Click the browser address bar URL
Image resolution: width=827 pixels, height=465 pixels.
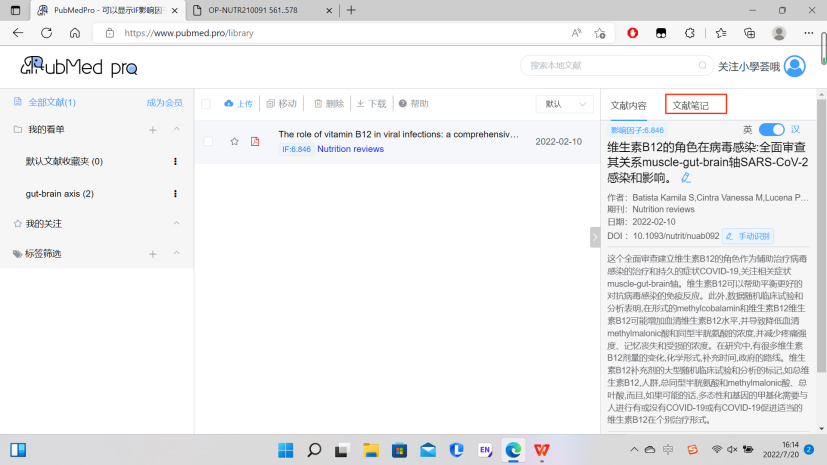pyautogui.click(x=189, y=33)
